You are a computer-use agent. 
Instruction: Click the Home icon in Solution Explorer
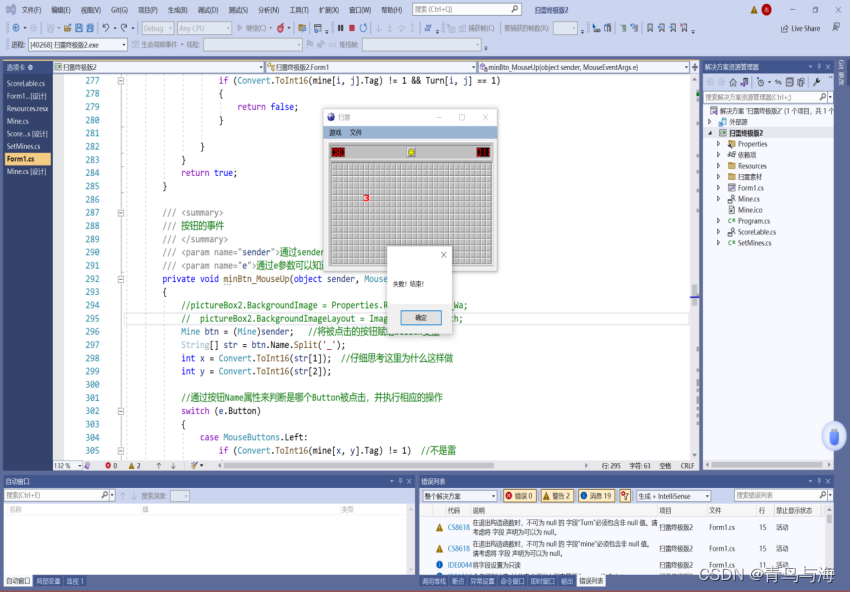pyautogui.click(x=733, y=82)
